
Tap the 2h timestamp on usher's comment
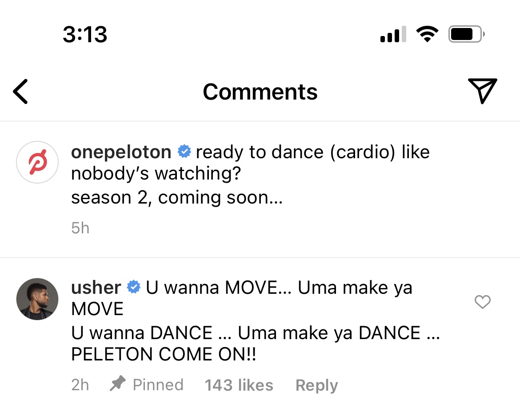point(80,385)
